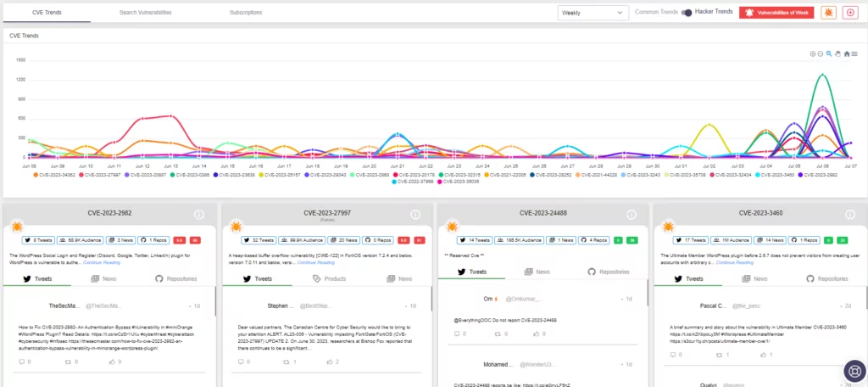Screen dimensions: 868x387
Task: Click Continue Reading on CVE-2023-27997 card
Action: click(316, 262)
